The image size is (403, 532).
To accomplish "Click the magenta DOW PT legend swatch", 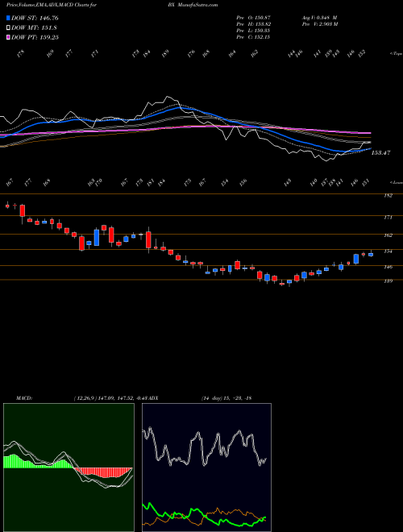I will 9,37.
